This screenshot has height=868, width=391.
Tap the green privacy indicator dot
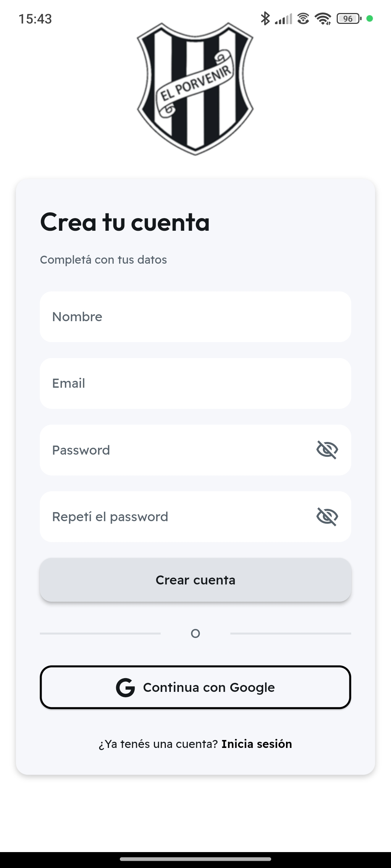pyautogui.click(x=370, y=18)
